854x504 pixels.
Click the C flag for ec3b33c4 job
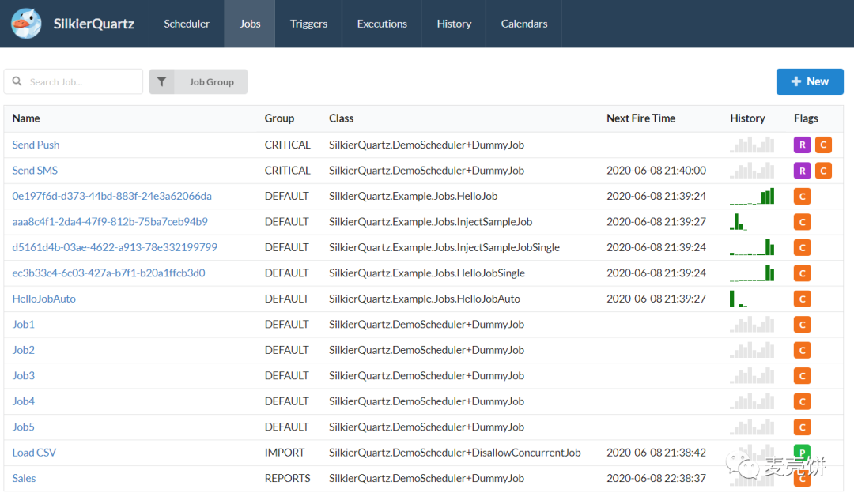pyautogui.click(x=802, y=273)
